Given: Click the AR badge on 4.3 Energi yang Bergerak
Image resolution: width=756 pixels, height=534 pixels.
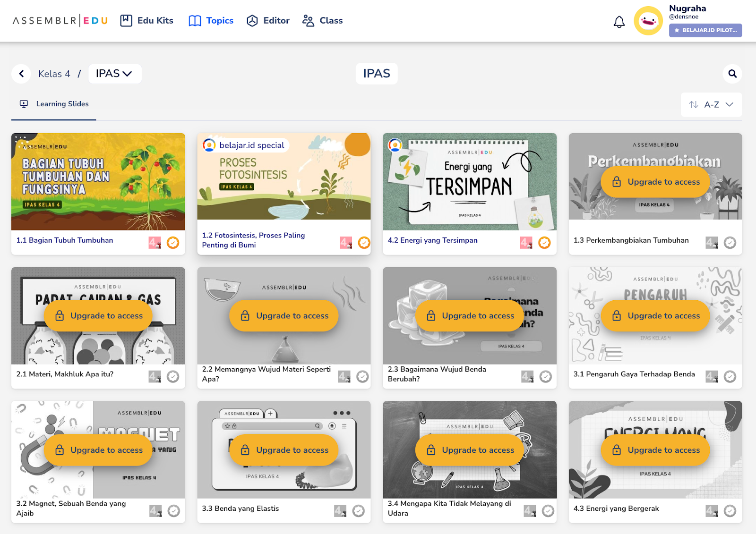Looking at the screenshot, I should pos(712,511).
